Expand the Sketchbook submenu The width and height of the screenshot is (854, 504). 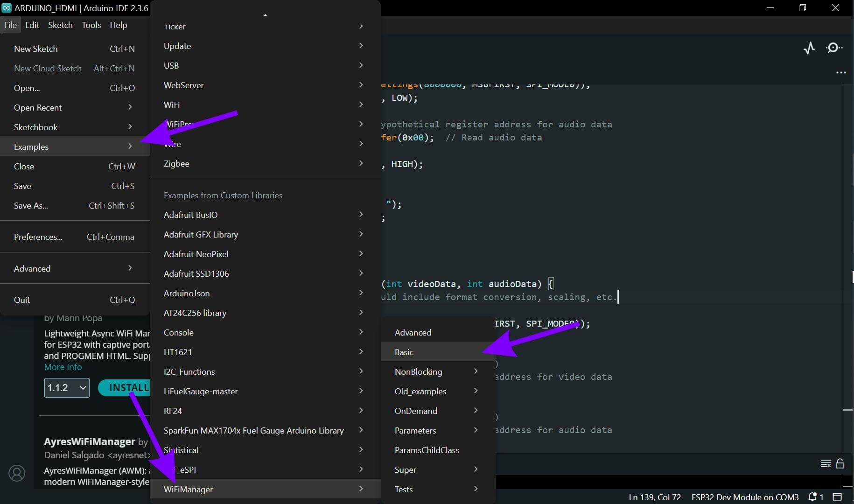point(75,127)
